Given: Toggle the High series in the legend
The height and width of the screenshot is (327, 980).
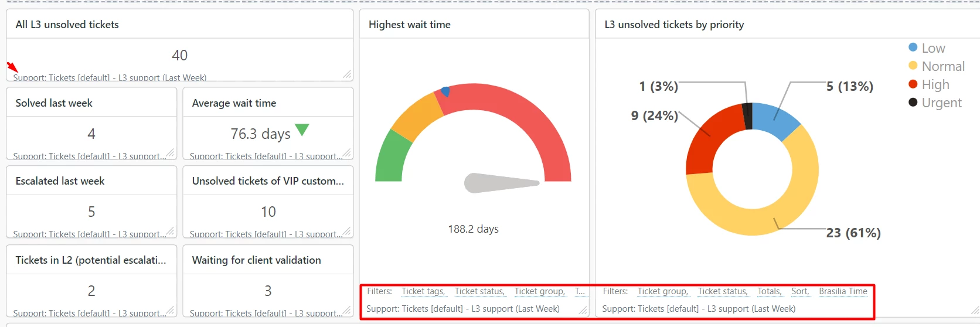Looking at the screenshot, I should 928,84.
